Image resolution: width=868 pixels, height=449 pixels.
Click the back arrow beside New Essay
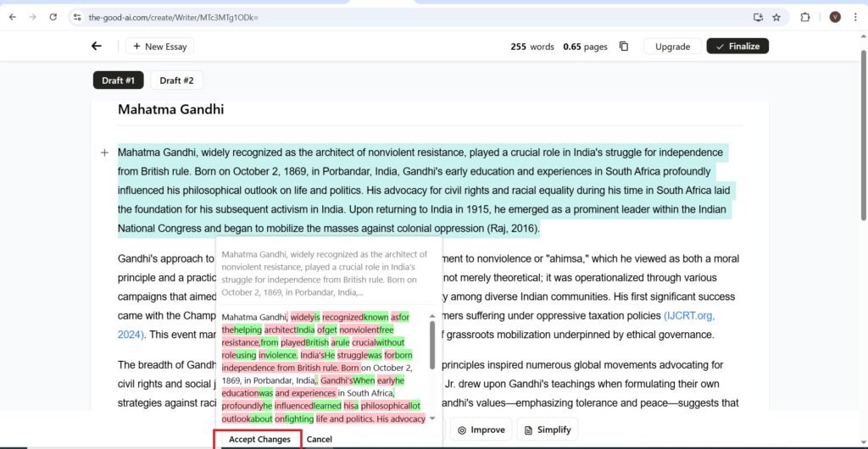coord(97,47)
